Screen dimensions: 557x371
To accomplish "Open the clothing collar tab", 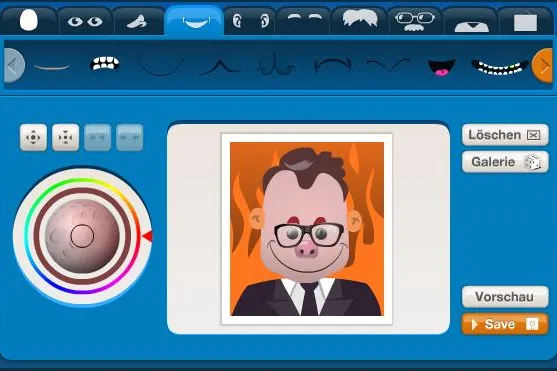I will pyautogui.click(x=471, y=22).
